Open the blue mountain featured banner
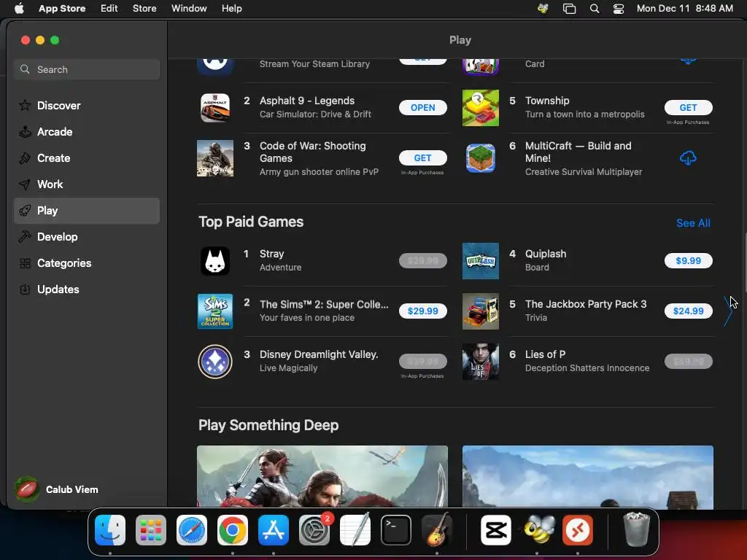This screenshot has width=747, height=560. pos(587,476)
